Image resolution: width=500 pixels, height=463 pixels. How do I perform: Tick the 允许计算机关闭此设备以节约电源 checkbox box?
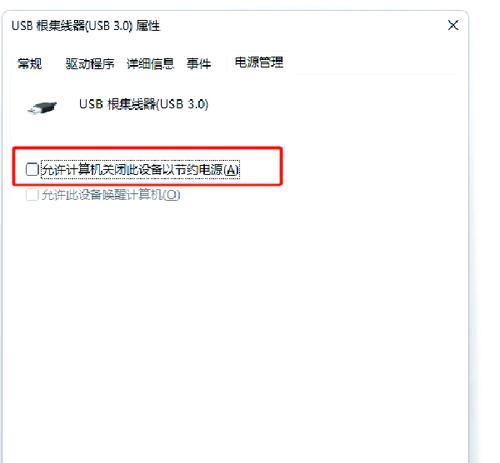click(32, 169)
